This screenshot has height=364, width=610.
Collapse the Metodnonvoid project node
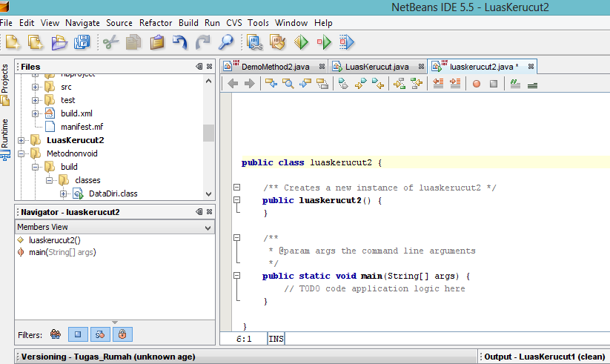point(21,153)
